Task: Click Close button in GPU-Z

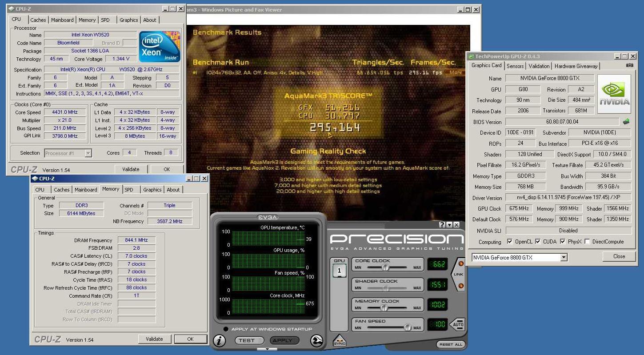Action: 619,256
